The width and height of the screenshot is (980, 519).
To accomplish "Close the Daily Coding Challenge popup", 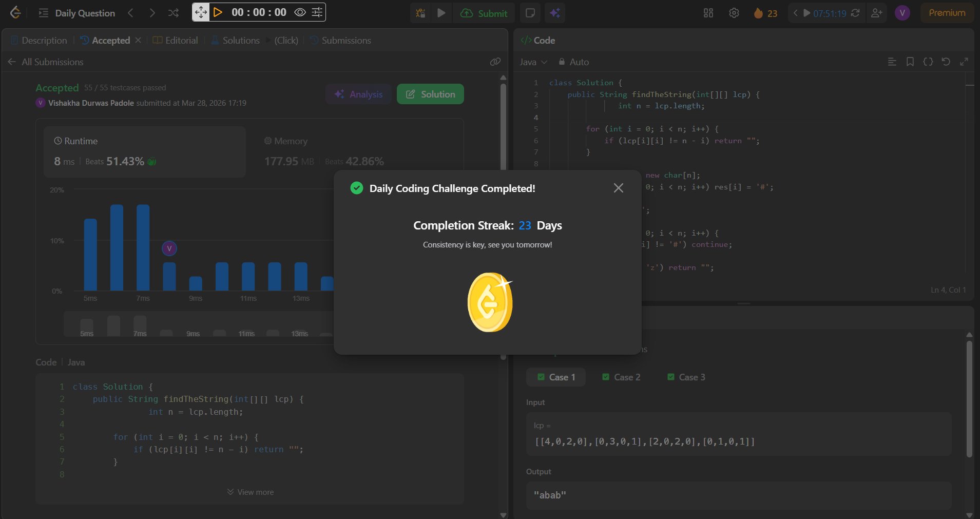I will point(618,188).
